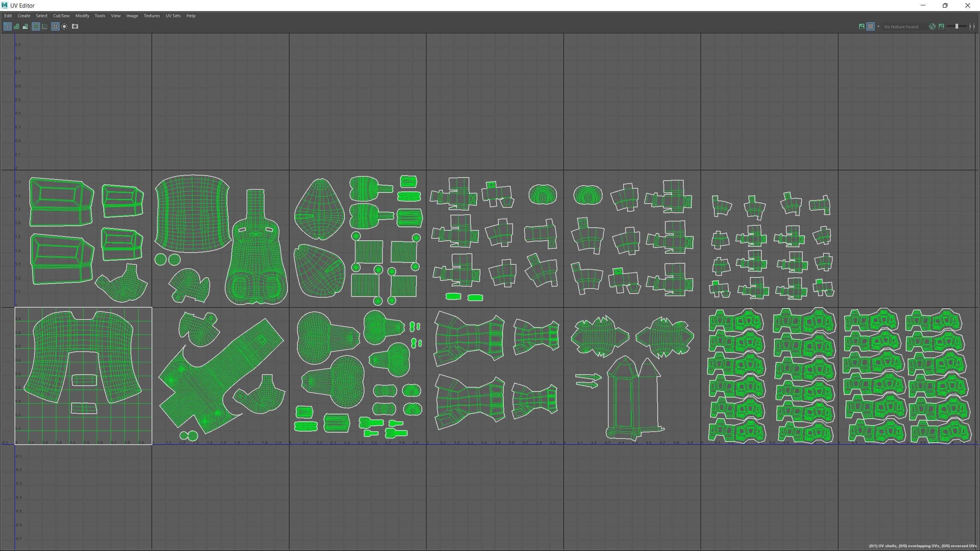
Task: Toggle wireframe UV display icon
Action: click(8, 26)
